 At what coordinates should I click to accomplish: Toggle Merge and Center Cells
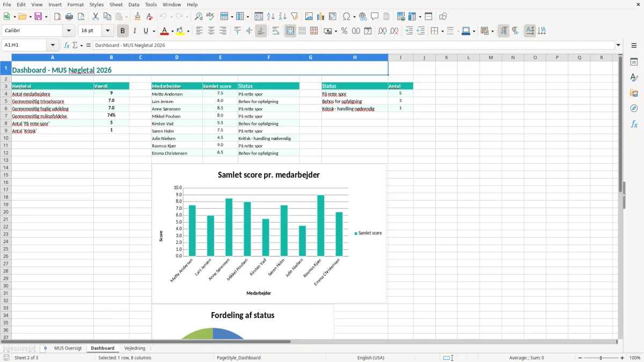(x=290, y=31)
